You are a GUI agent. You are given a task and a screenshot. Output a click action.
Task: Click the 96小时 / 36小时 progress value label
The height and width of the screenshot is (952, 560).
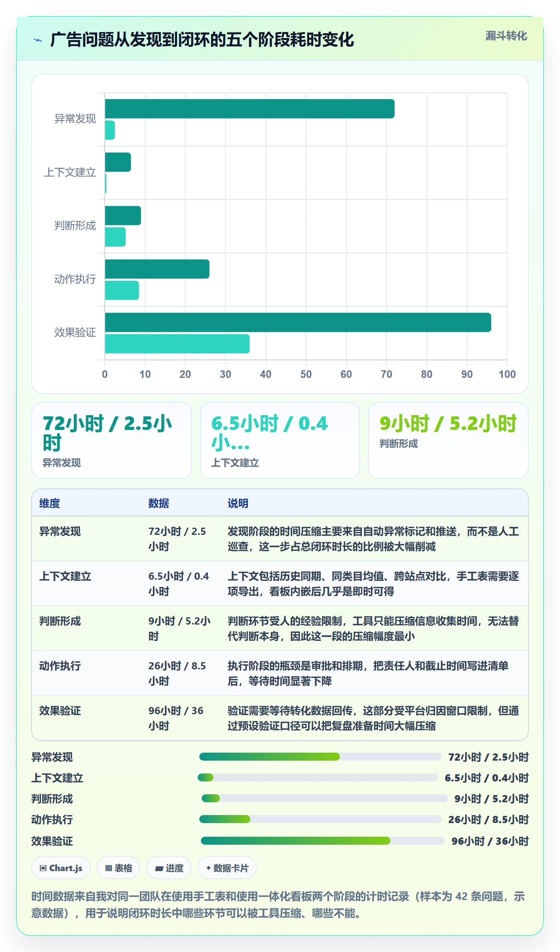tap(490, 841)
